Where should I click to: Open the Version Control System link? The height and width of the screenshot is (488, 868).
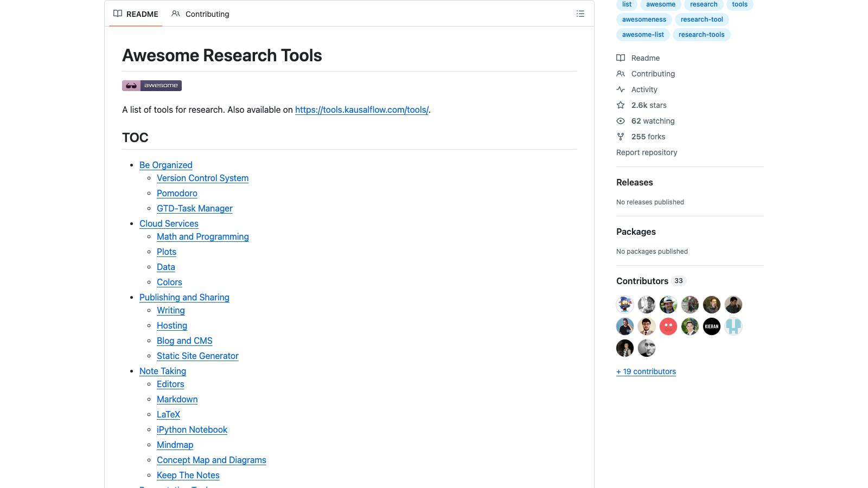[202, 178]
